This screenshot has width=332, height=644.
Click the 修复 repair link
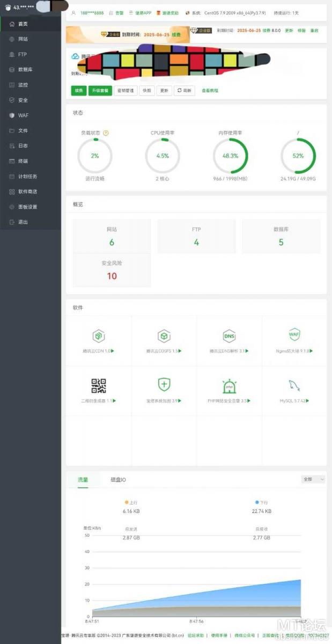(x=302, y=31)
